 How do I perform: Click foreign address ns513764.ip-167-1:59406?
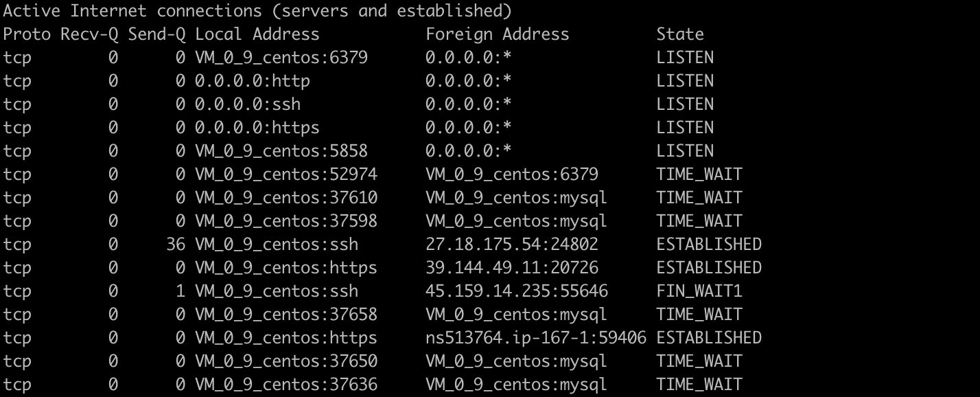535,338
